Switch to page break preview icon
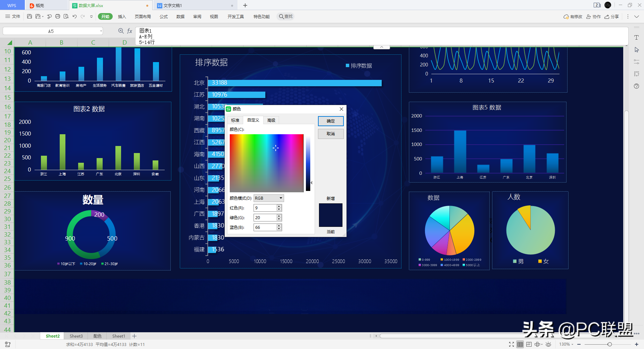 coord(529,344)
